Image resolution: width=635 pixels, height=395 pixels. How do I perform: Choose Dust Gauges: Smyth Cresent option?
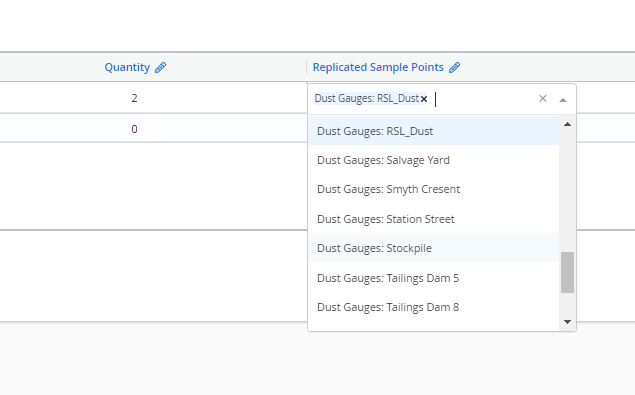coord(433,189)
